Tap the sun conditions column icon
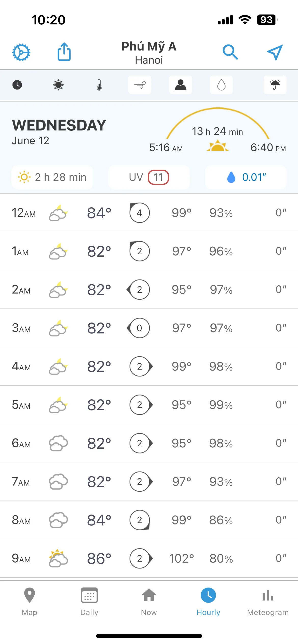This screenshot has width=298, height=644. click(x=58, y=85)
